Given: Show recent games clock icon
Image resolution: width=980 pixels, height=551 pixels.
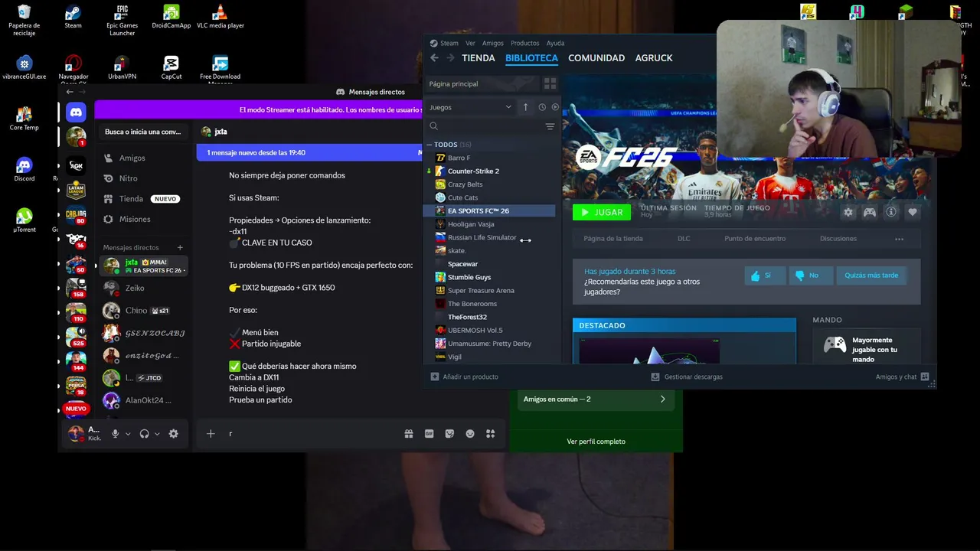Looking at the screenshot, I should [x=542, y=107].
